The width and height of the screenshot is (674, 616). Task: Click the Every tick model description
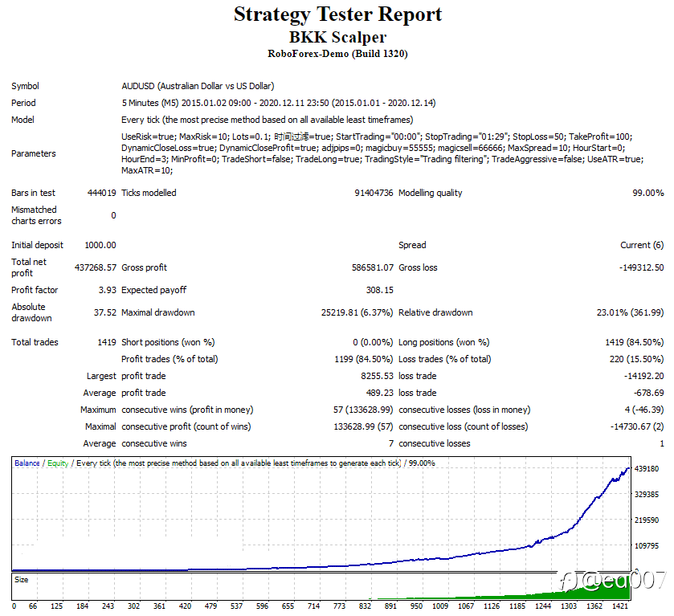(268, 120)
